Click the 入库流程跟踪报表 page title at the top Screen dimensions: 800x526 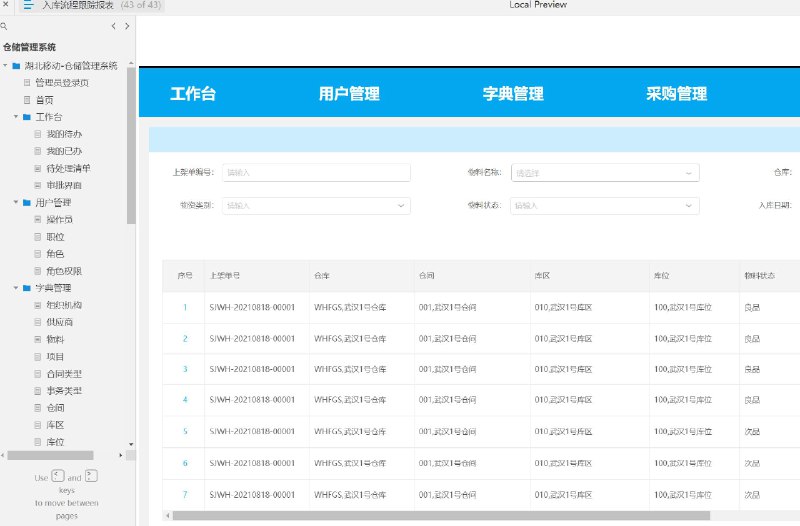[78, 5]
